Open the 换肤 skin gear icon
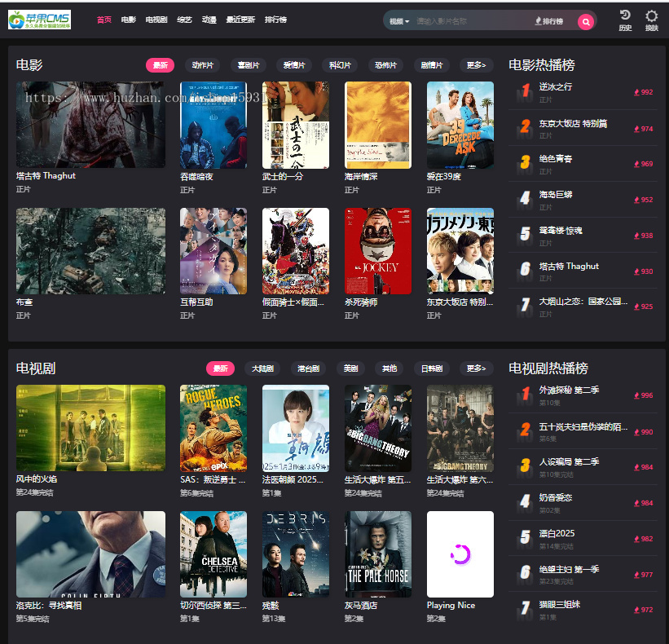669x644 pixels. pyautogui.click(x=652, y=20)
